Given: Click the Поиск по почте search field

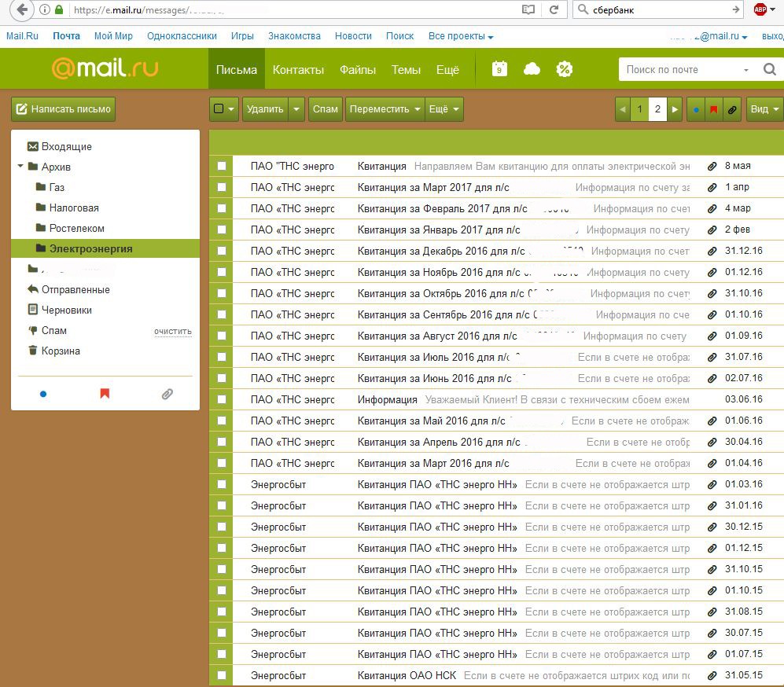Looking at the screenshot, I should (x=680, y=69).
